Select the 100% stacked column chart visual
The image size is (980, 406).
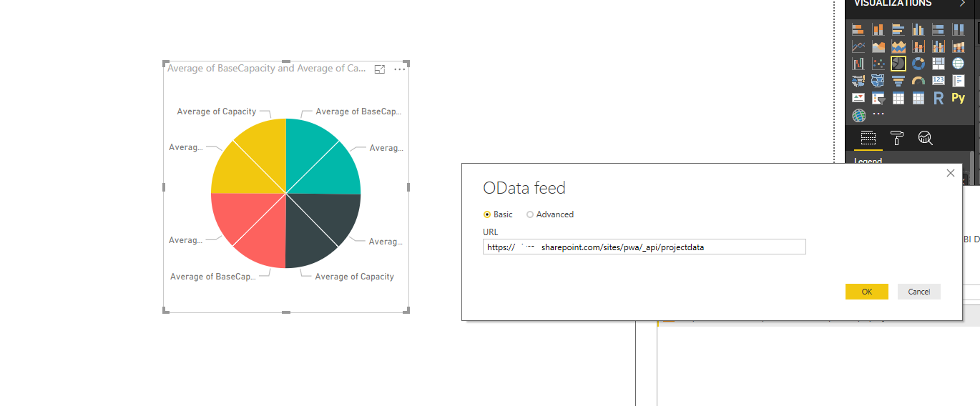(959, 29)
